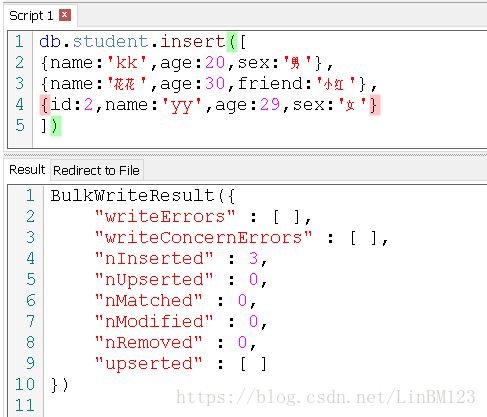Close the Script 1 tab

65,15
